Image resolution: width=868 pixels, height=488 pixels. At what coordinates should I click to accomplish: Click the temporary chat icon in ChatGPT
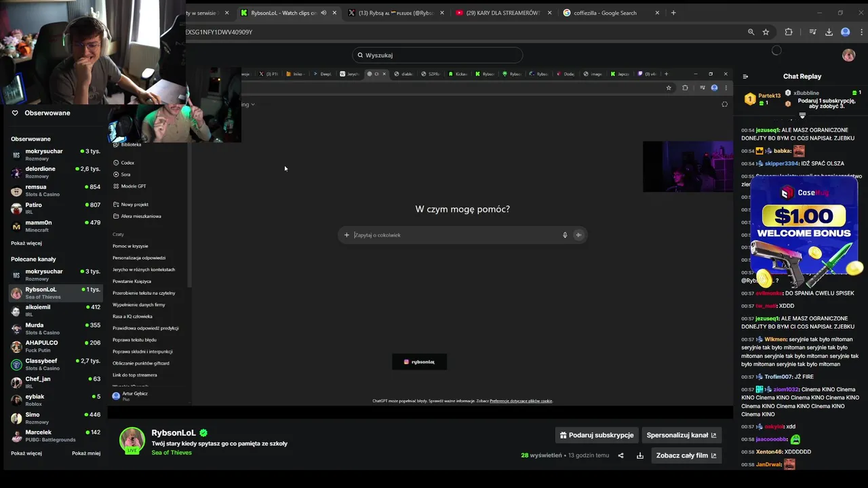(x=724, y=104)
